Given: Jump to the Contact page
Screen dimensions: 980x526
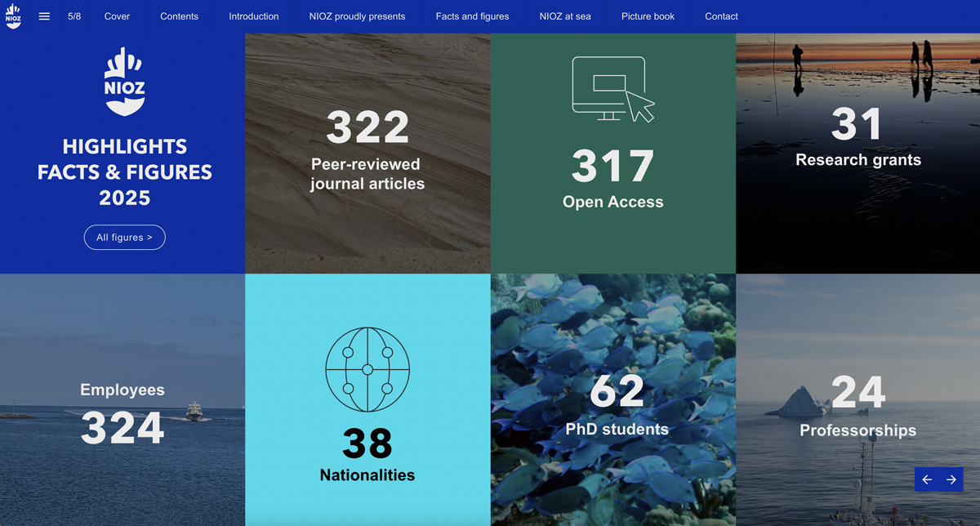Looking at the screenshot, I should [x=721, y=16].
